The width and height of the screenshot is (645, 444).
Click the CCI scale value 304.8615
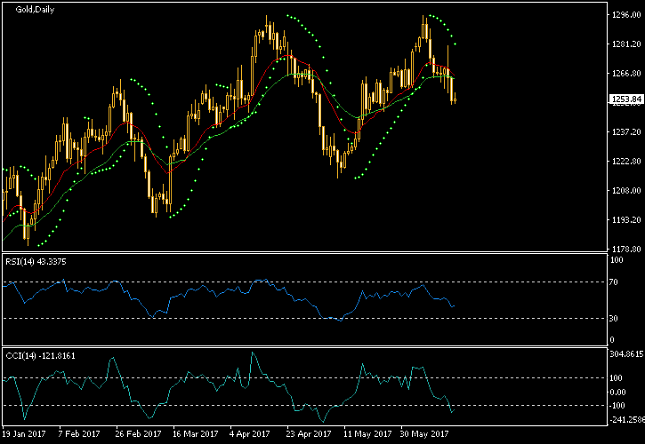(x=626, y=354)
